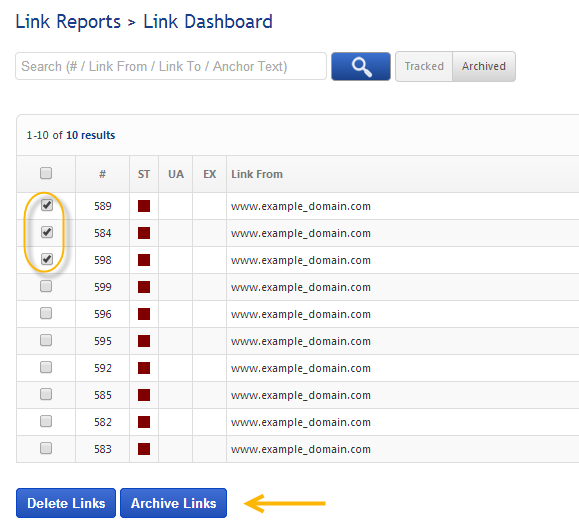The width and height of the screenshot is (579, 529).
Task: Select the checkbox for link 592
Action: (x=46, y=367)
